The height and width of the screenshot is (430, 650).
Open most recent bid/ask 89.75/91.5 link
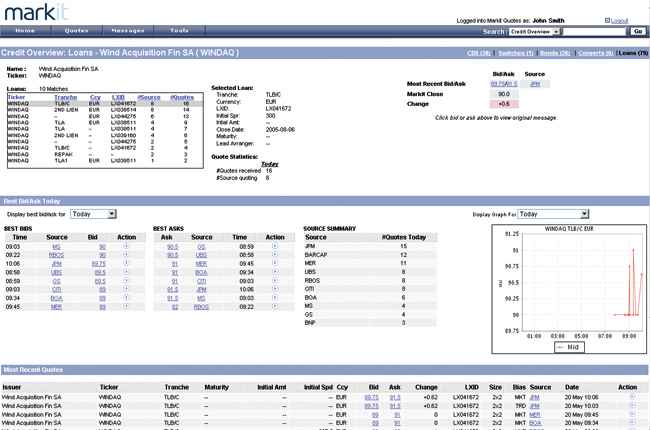[504, 84]
